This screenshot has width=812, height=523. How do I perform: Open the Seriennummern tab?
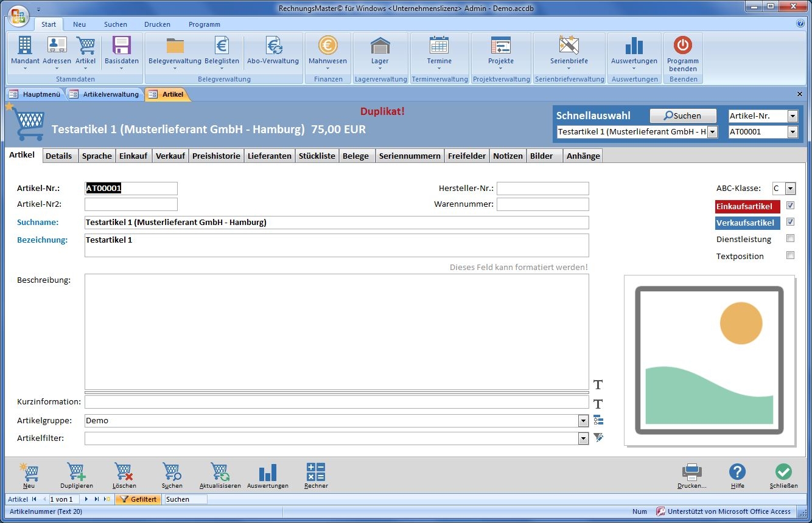[x=410, y=156]
